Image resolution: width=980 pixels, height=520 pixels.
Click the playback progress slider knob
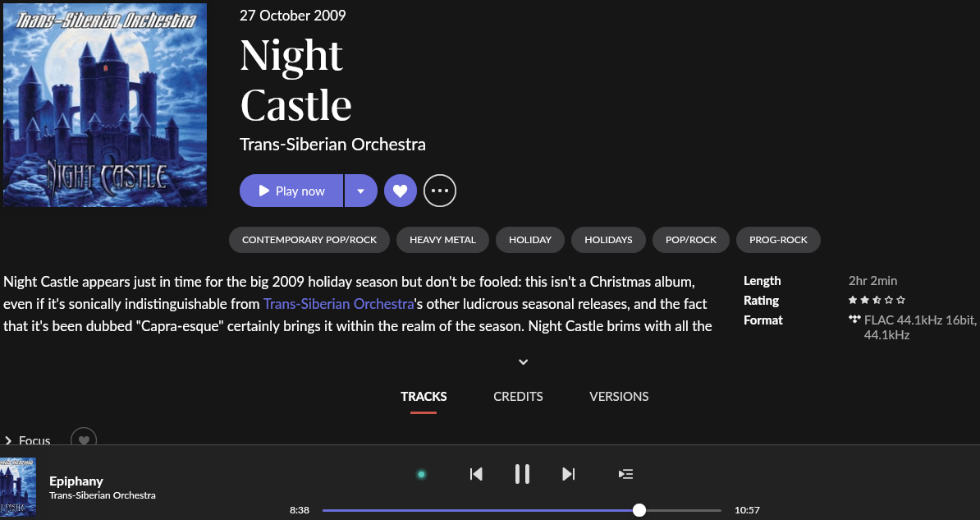click(639, 510)
